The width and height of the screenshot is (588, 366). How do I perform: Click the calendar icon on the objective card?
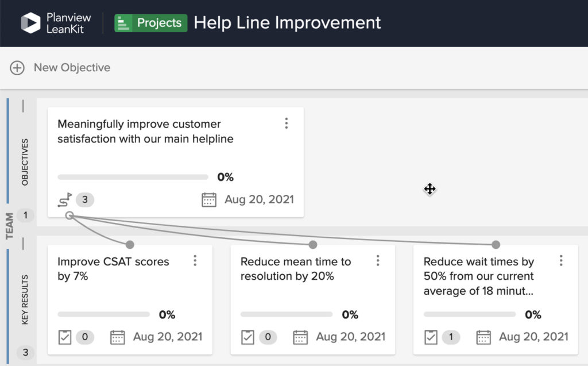point(209,200)
